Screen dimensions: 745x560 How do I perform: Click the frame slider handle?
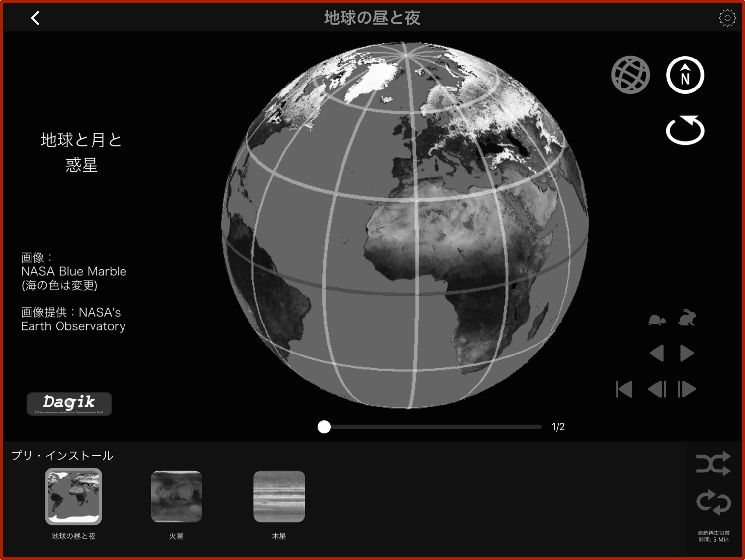[x=324, y=427]
